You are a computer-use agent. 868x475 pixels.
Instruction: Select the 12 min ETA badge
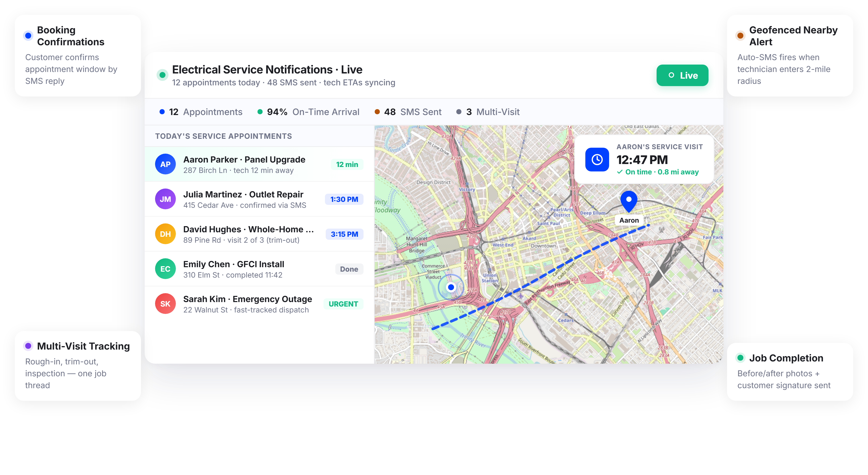click(347, 165)
